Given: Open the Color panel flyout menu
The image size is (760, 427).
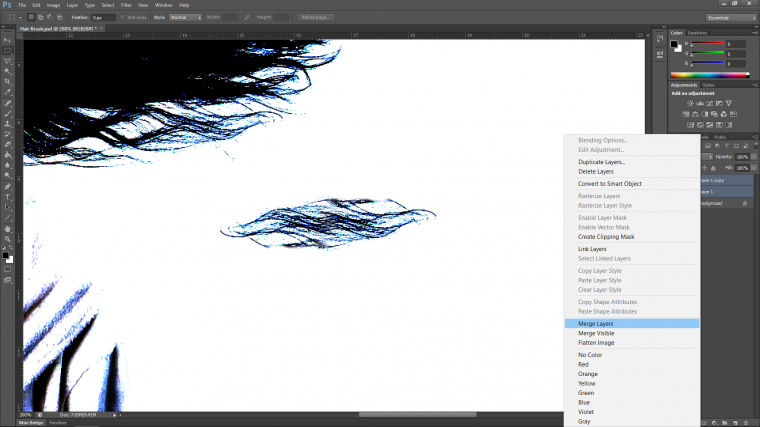Looking at the screenshot, I should click(x=755, y=33).
